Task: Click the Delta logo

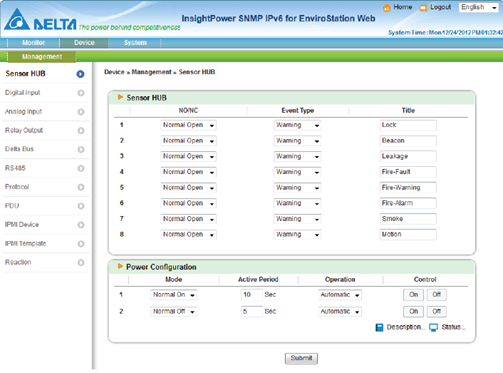Action: [x=40, y=20]
